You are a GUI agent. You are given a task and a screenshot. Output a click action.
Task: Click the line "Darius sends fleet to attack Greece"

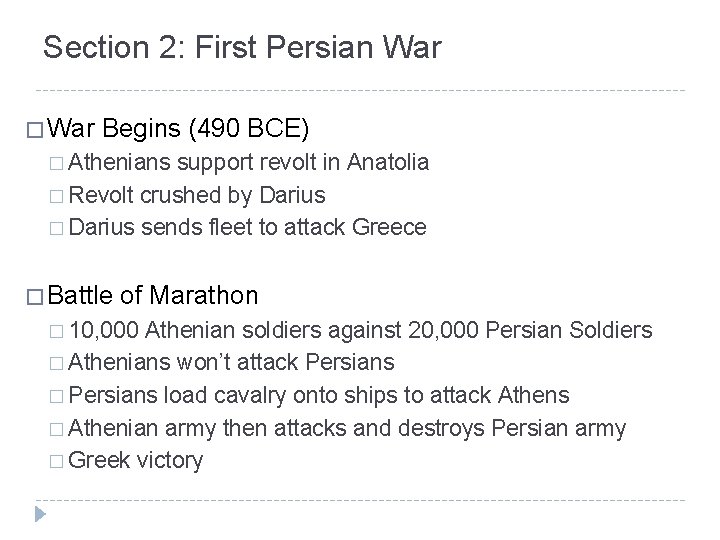248,228
